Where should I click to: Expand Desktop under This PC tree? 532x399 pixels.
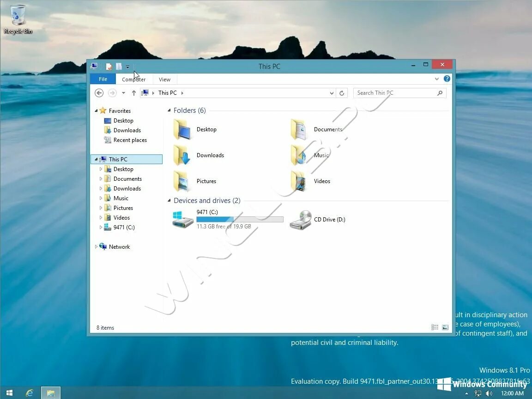point(101,169)
